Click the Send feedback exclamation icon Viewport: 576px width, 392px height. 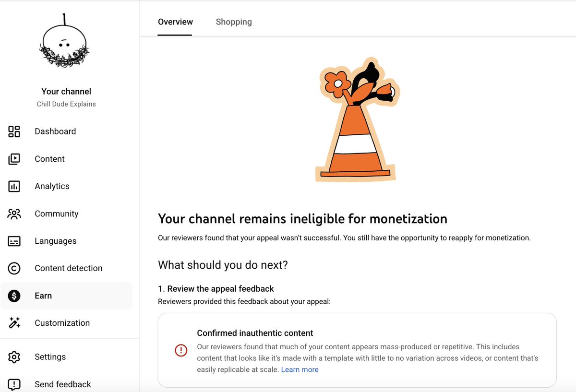14,384
